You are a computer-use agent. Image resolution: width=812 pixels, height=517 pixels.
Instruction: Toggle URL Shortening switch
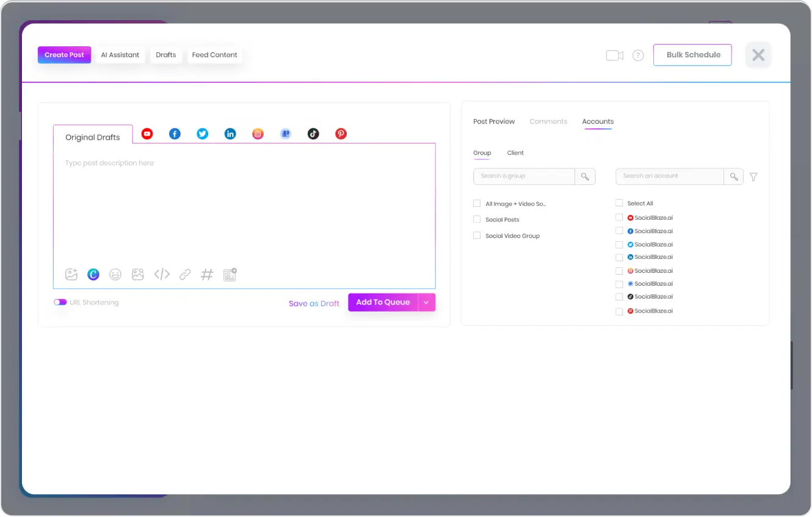click(60, 302)
